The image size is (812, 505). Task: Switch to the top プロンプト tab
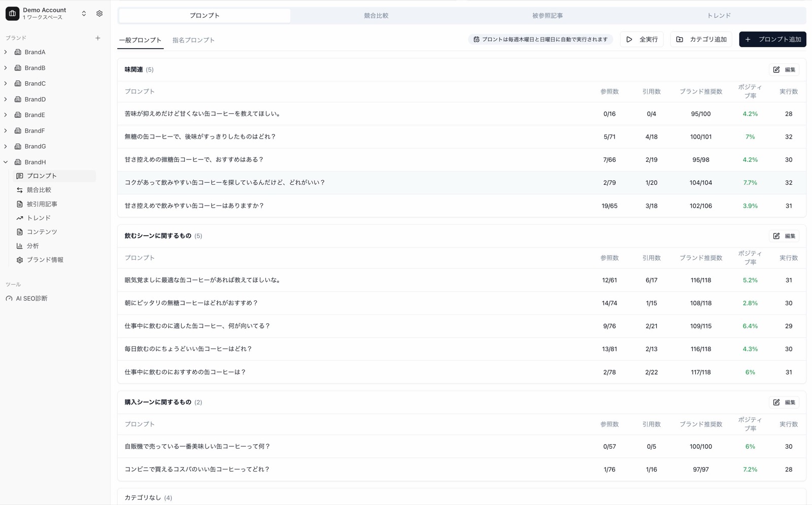pos(205,16)
